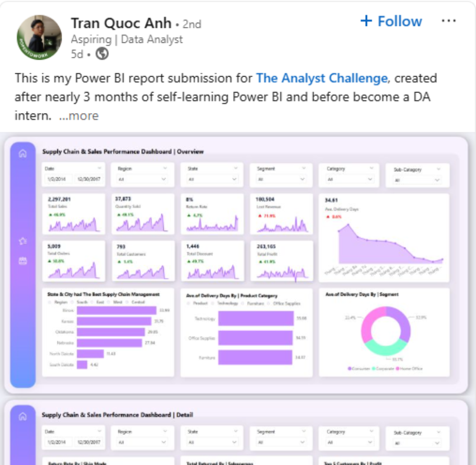The image size is (476, 465).
Task: Click Tran Quoc Anh's name
Action: [x=121, y=23]
